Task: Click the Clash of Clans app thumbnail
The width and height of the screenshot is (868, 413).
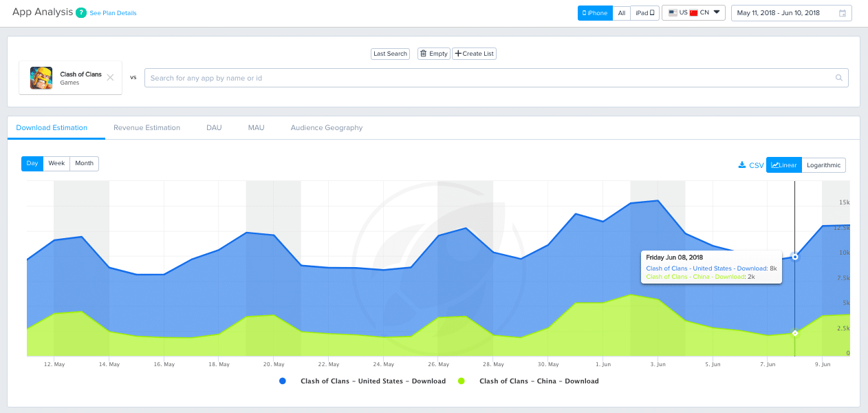Action: (41, 78)
